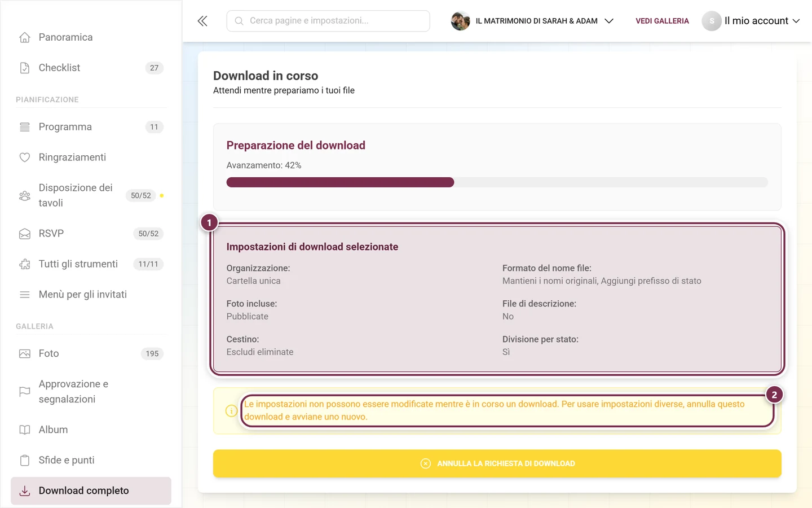The height and width of the screenshot is (508, 812).
Task: Select Ringraziamenti menu item
Action: (91, 157)
